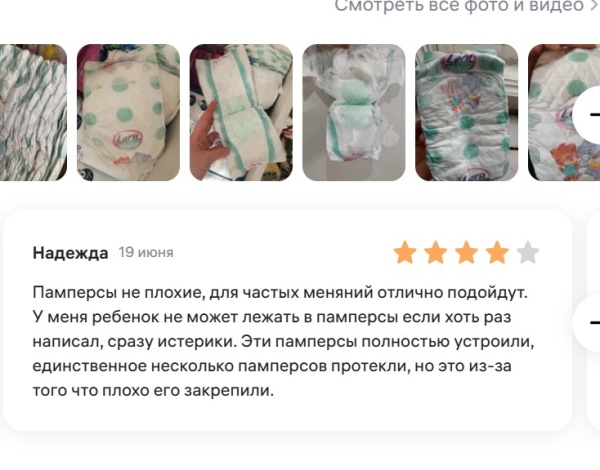This screenshot has height=470, width=600.
Task: Open the dotted Lara diaper photo thumbnail
Action: [128, 112]
